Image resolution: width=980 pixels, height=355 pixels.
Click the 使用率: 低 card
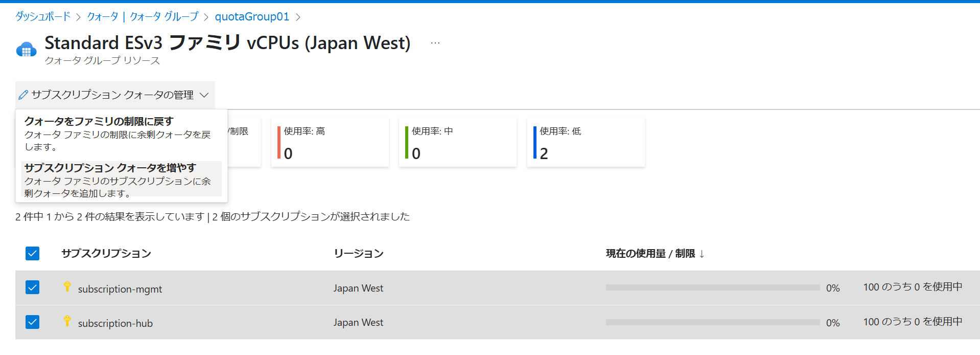click(x=586, y=142)
